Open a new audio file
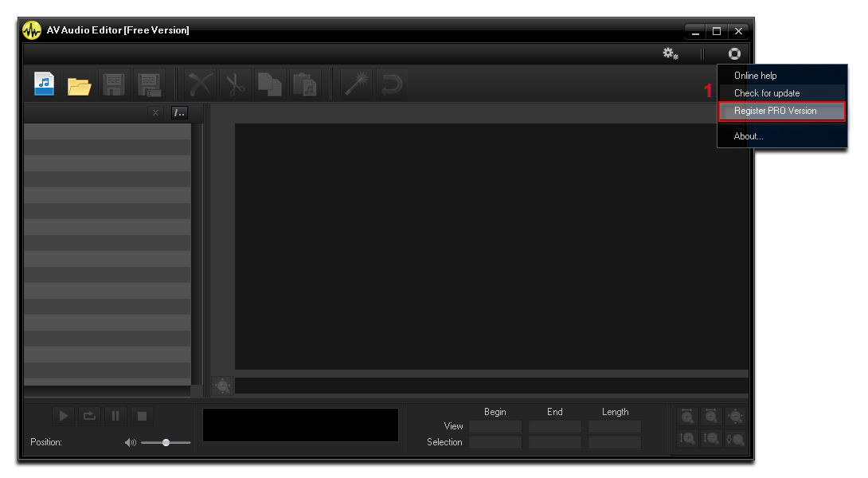868x478 pixels. tap(45, 84)
